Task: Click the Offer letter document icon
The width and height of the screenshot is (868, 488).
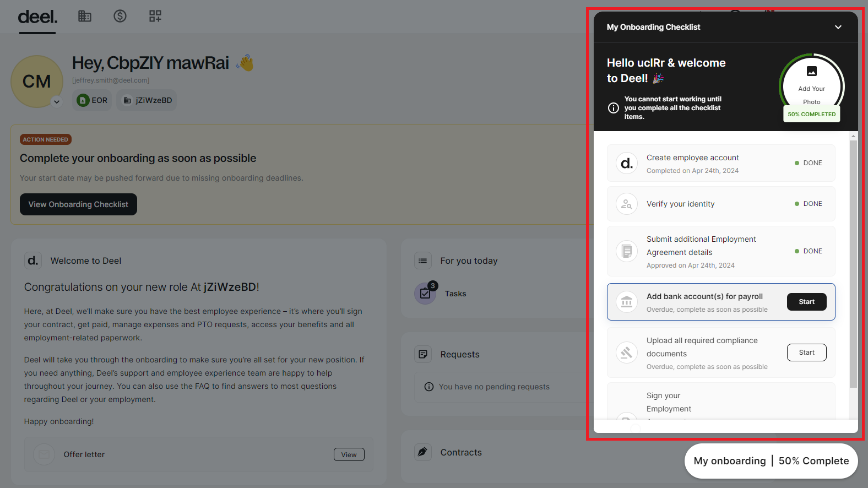Action: (44, 454)
